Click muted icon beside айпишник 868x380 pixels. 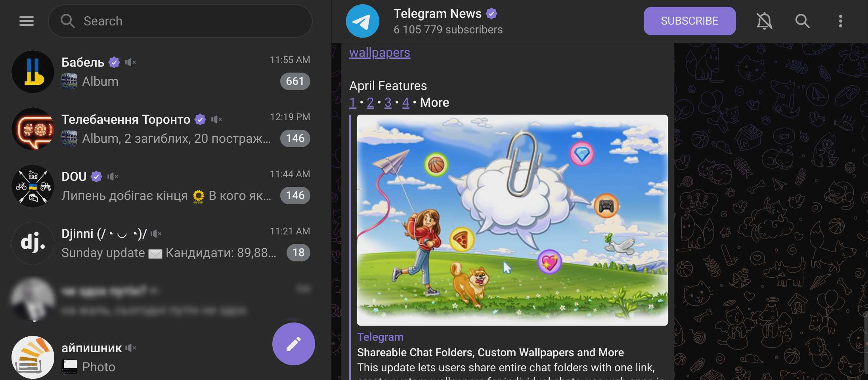pyautogui.click(x=131, y=348)
